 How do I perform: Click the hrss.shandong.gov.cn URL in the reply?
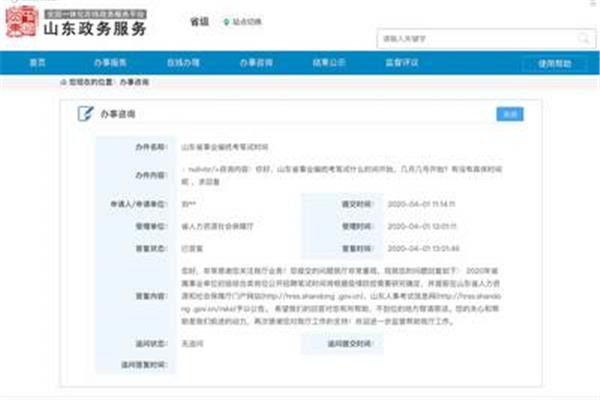click(x=313, y=296)
